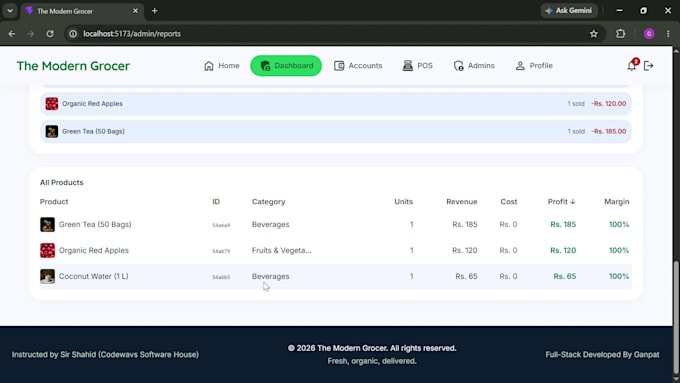Click Fruits & Vegeta... category cell
680x383 pixels.
pos(281,250)
